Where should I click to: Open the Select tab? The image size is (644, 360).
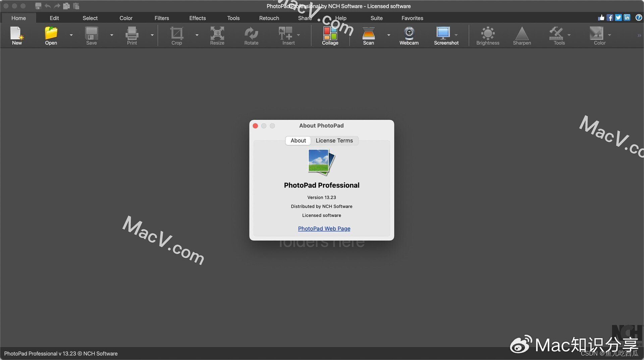pyautogui.click(x=90, y=18)
